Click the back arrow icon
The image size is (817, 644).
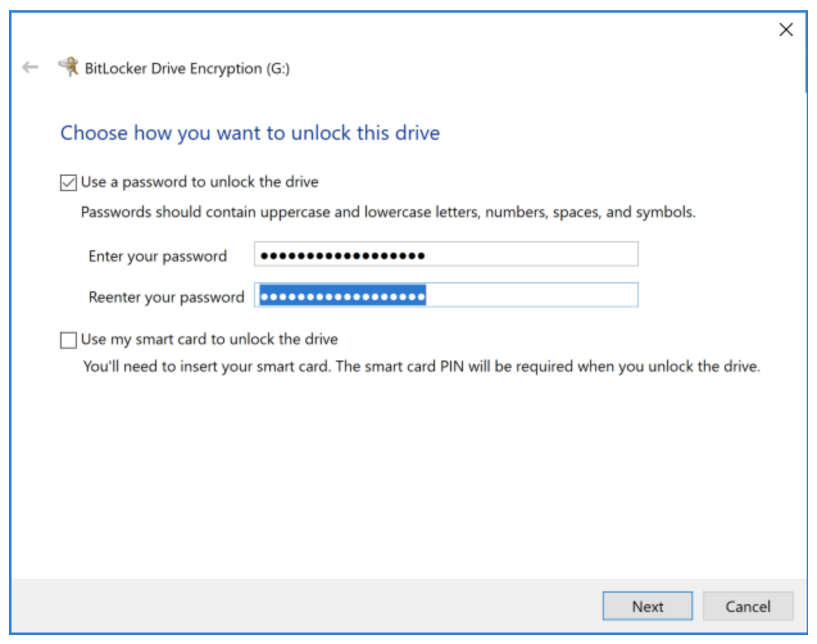pyautogui.click(x=30, y=67)
